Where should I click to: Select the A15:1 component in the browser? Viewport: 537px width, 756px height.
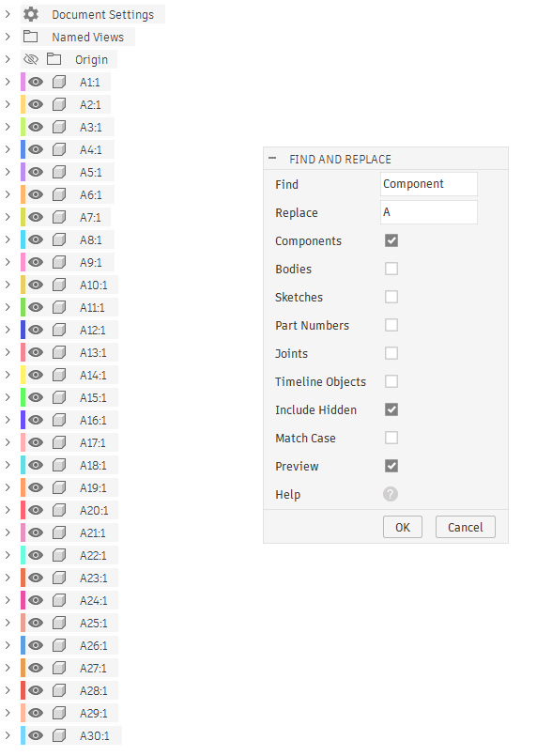coord(93,398)
